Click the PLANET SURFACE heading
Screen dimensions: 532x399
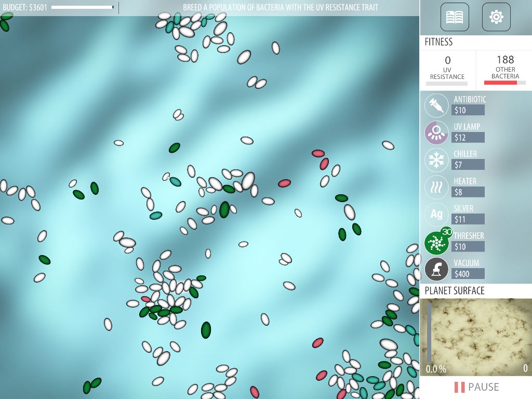(454, 291)
